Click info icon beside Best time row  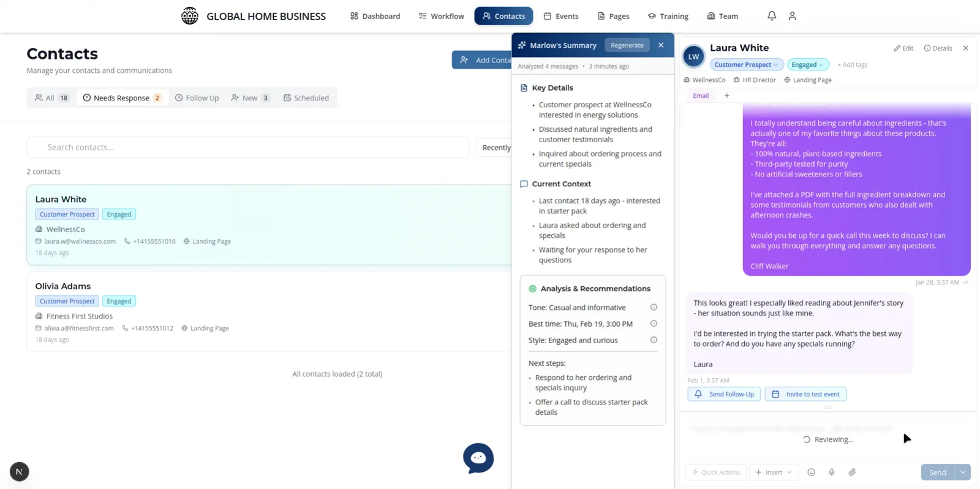654,324
